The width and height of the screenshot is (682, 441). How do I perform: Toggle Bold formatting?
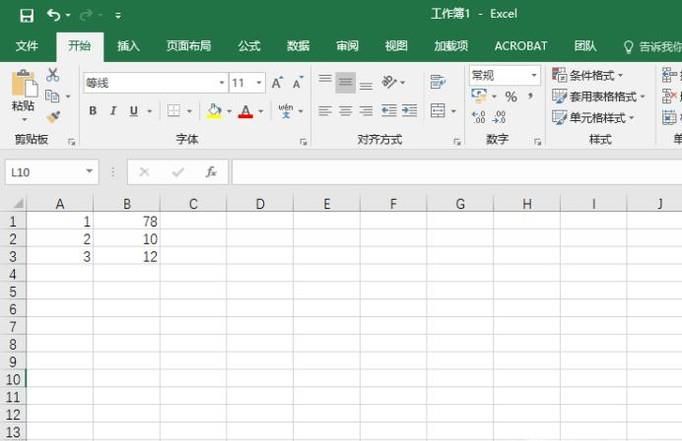[x=93, y=111]
